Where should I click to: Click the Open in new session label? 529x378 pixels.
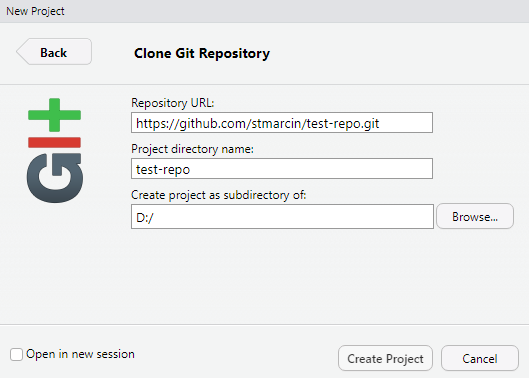coord(80,354)
